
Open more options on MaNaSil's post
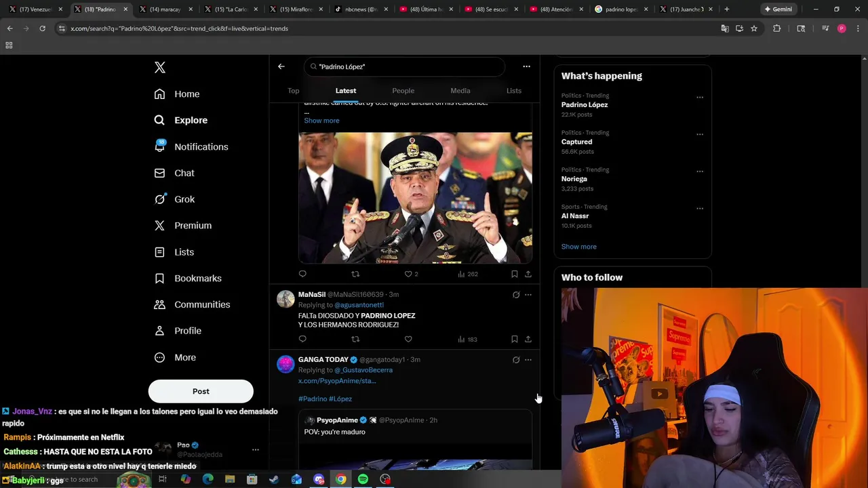tap(528, 295)
